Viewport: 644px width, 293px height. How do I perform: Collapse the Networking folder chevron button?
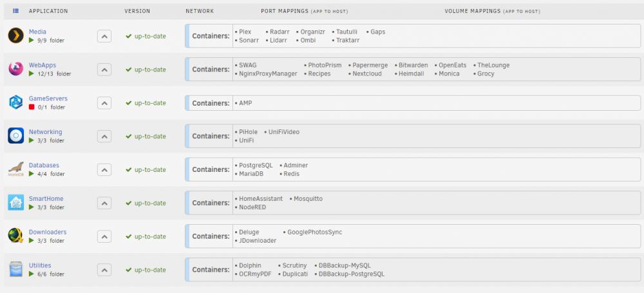[104, 136]
